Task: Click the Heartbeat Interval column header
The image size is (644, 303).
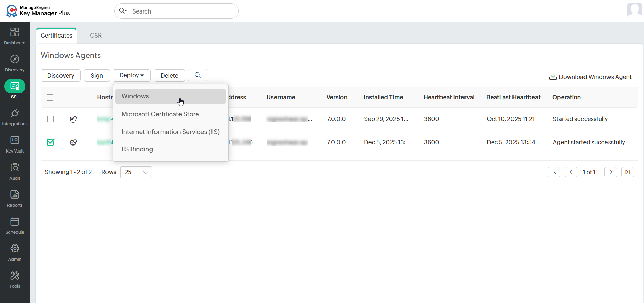Action: click(x=449, y=97)
